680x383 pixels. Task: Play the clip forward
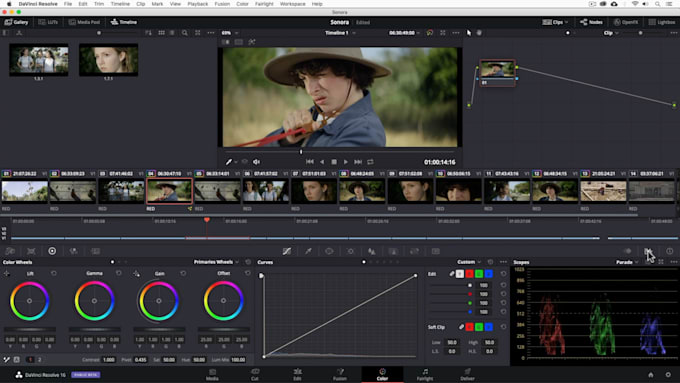point(346,162)
